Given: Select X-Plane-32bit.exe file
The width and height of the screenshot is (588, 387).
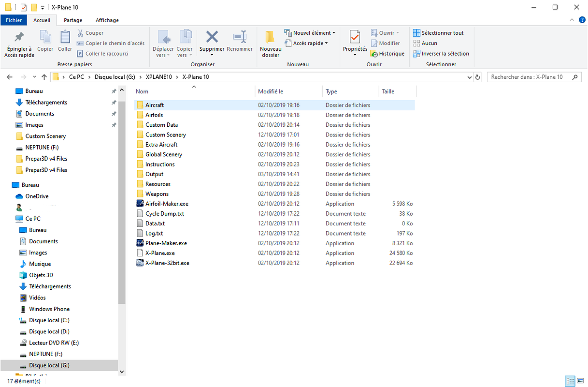Looking at the screenshot, I should [167, 263].
